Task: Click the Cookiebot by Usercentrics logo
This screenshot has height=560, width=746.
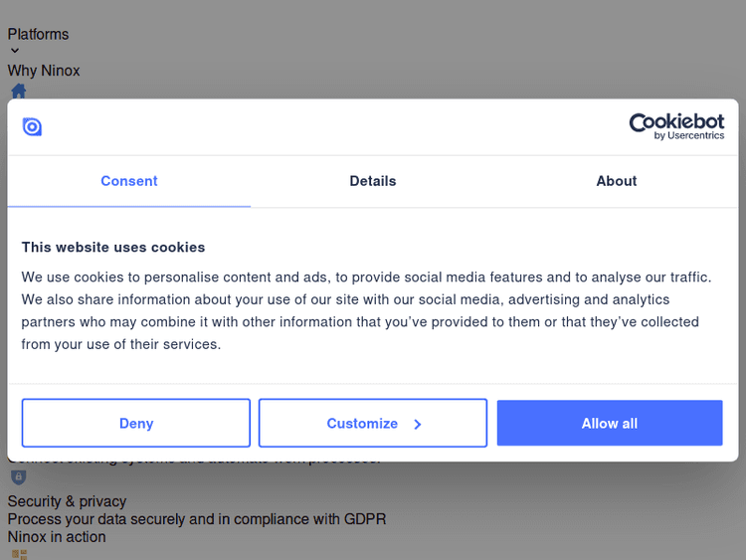Action: (x=676, y=126)
